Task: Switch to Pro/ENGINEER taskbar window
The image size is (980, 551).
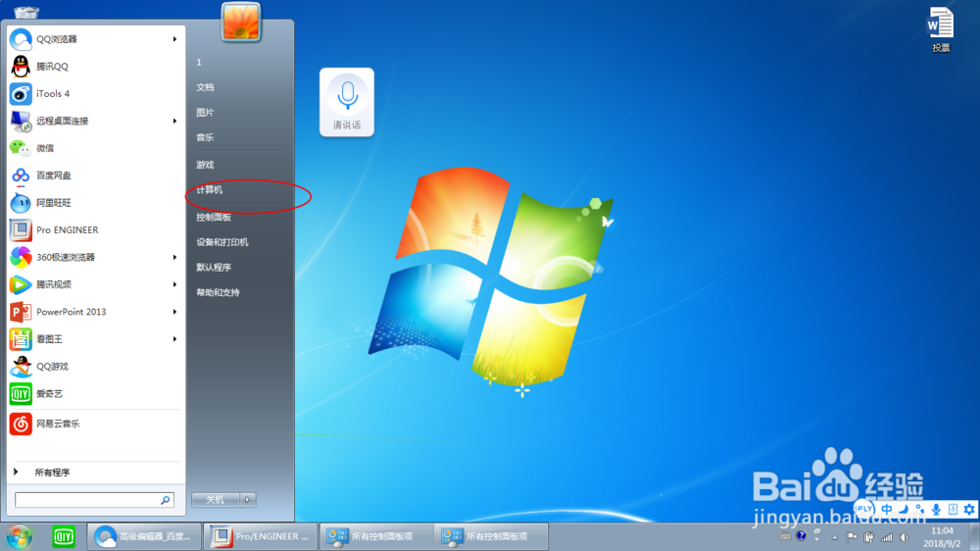Action: click(x=260, y=536)
